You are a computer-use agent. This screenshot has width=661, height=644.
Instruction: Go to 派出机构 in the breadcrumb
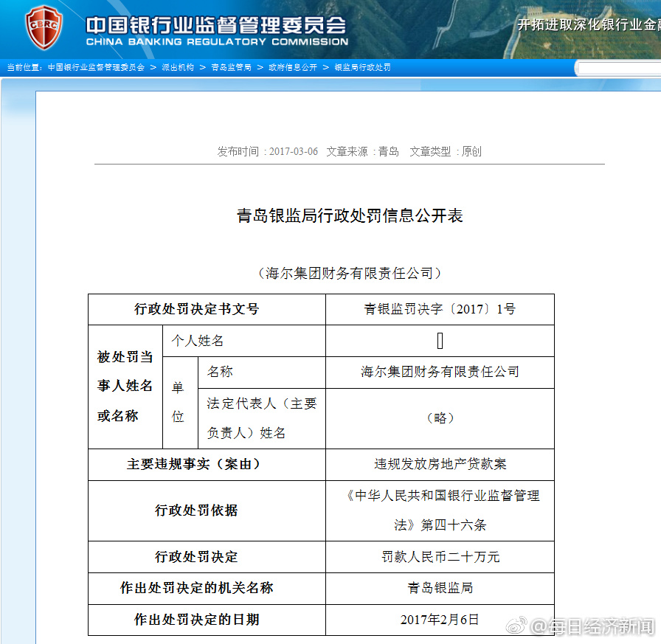(178, 67)
